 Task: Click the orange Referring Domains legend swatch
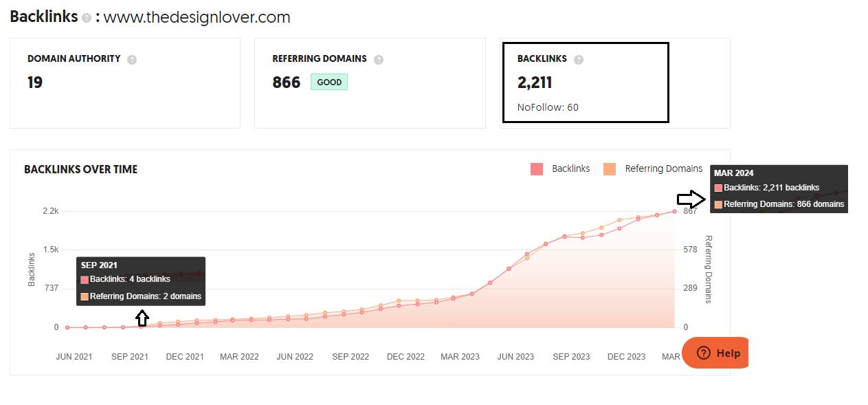[610, 169]
